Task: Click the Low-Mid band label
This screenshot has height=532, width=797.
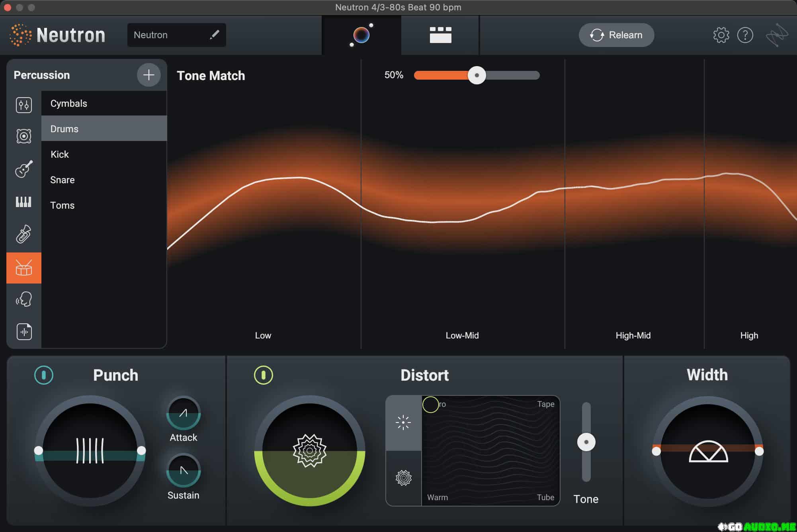Action: click(x=462, y=336)
